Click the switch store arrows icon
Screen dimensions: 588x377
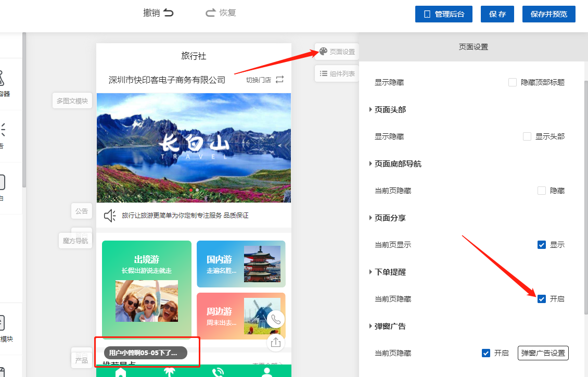click(280, 80)
